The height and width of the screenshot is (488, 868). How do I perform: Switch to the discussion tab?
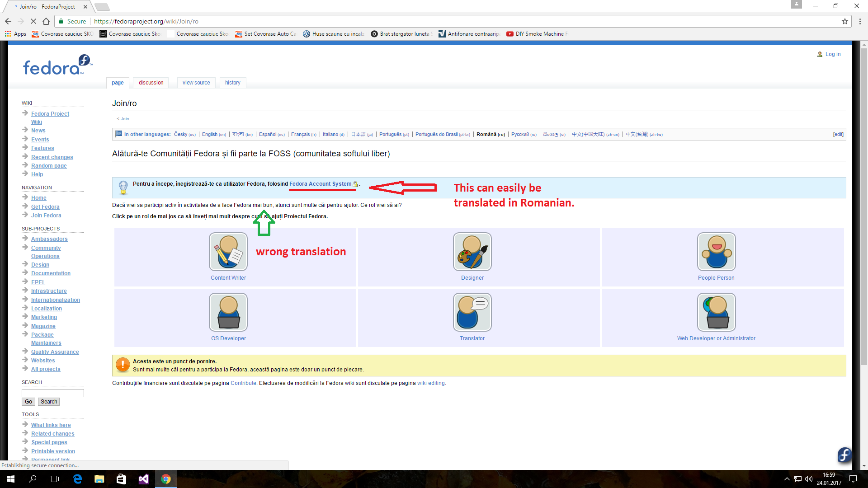tap(151, 83)
